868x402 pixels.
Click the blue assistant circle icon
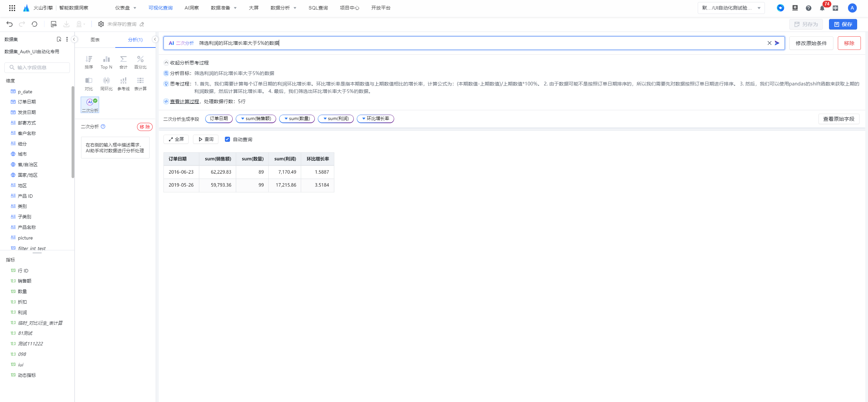[x=780, y=8]
